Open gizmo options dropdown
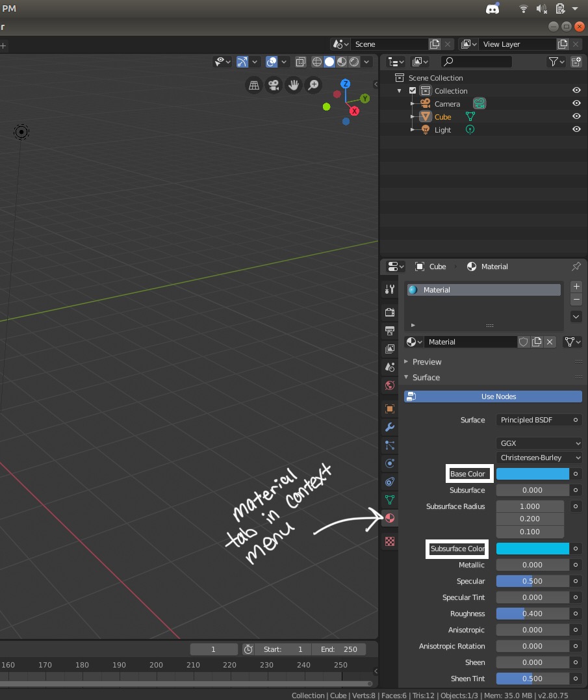This screenshot has width=588, height=700. pyautogui.click(x=255, y=62)
